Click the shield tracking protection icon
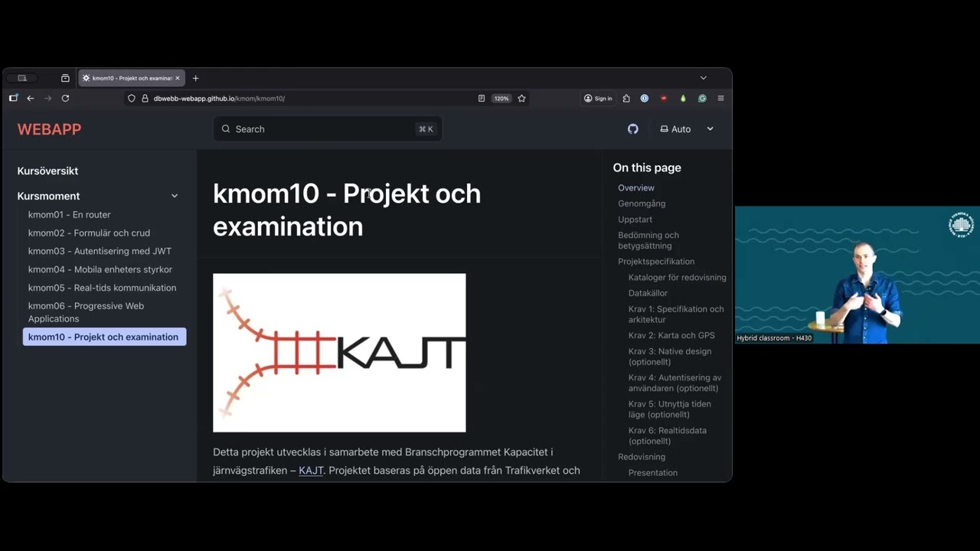The image size is (980, 551). pos(132,98)
